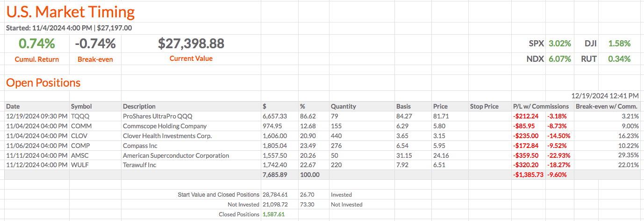Click the Stop Price column header
644x221 pixels.
coord(484,106)
